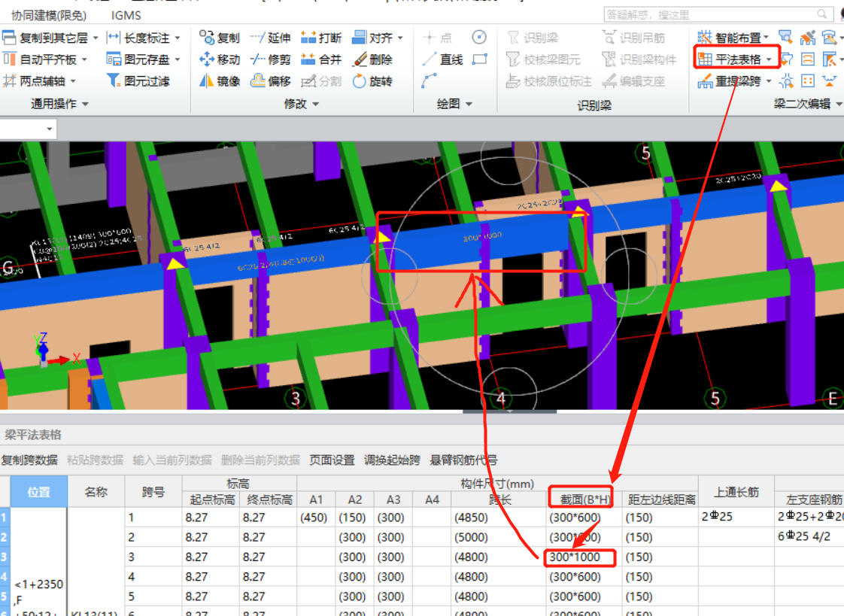Expand the 修改 group dropdown

pos(315,104)
